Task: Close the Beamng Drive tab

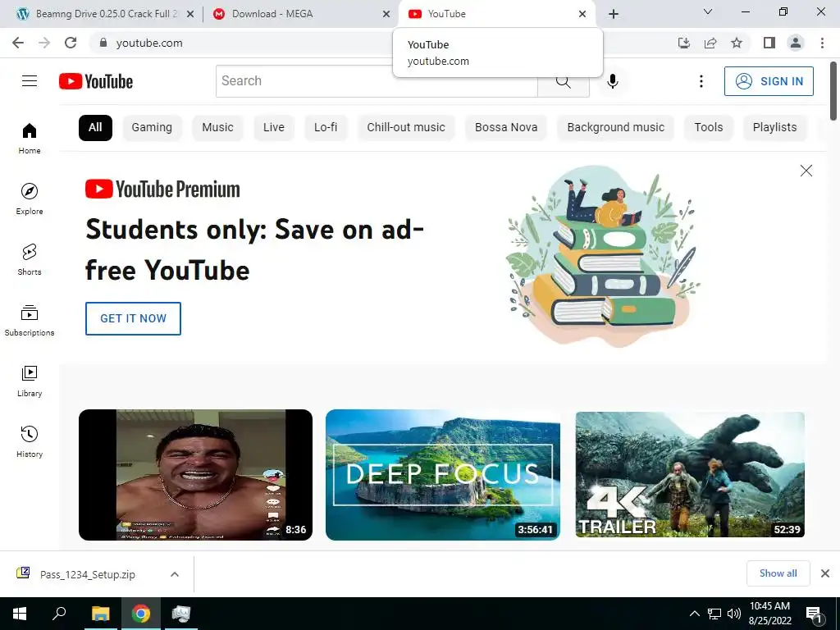Action: point(190,14)
